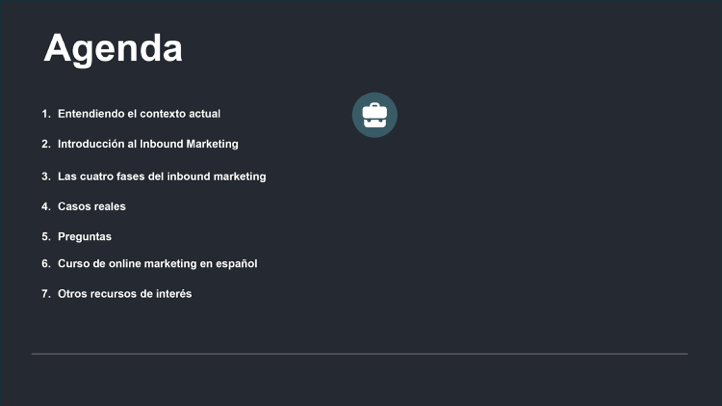Open agenda item Entendiendo el contexto actual
Screen dimensions: 722x406
[x=139, y=114]
